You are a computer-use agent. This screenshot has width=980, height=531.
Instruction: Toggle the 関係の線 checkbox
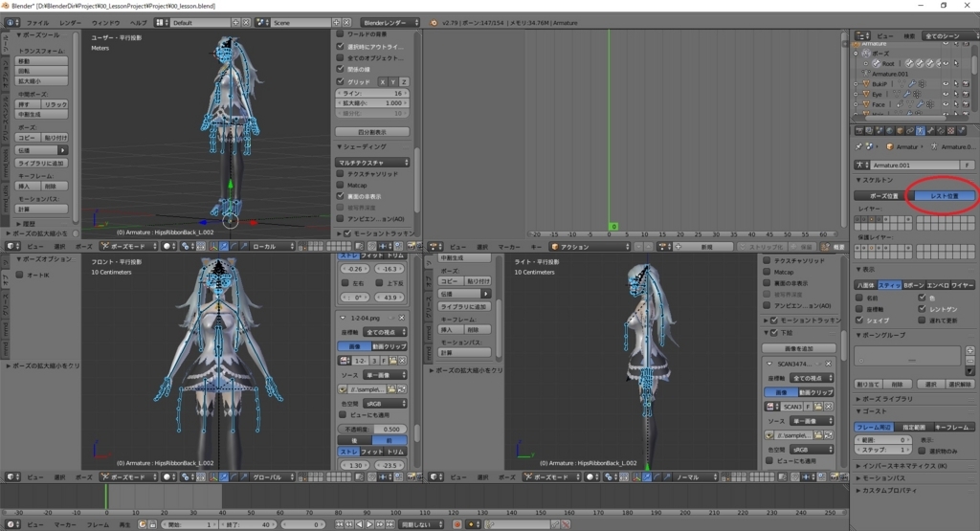point(341,69)
